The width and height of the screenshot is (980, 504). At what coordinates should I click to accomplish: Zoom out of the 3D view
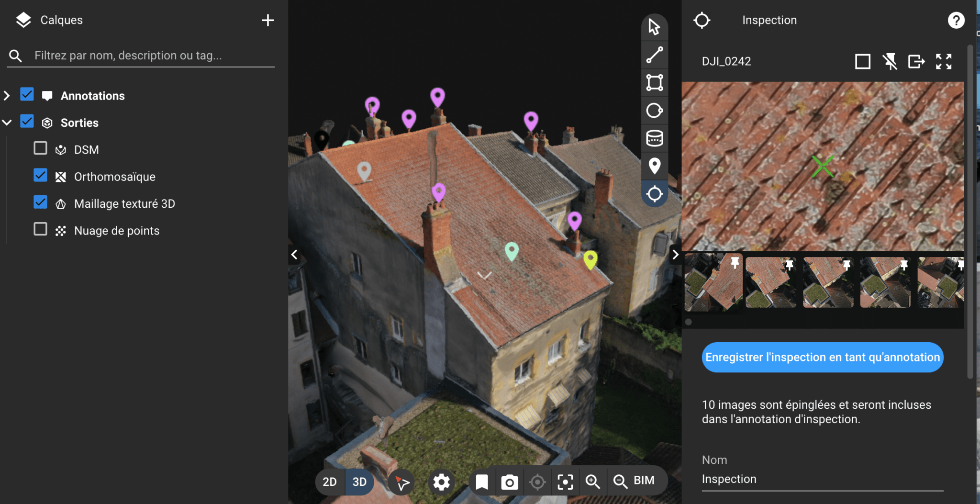(621, 482)
